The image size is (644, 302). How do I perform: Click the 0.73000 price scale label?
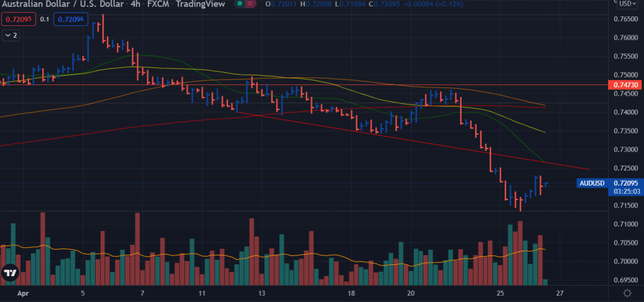(626, 150)
